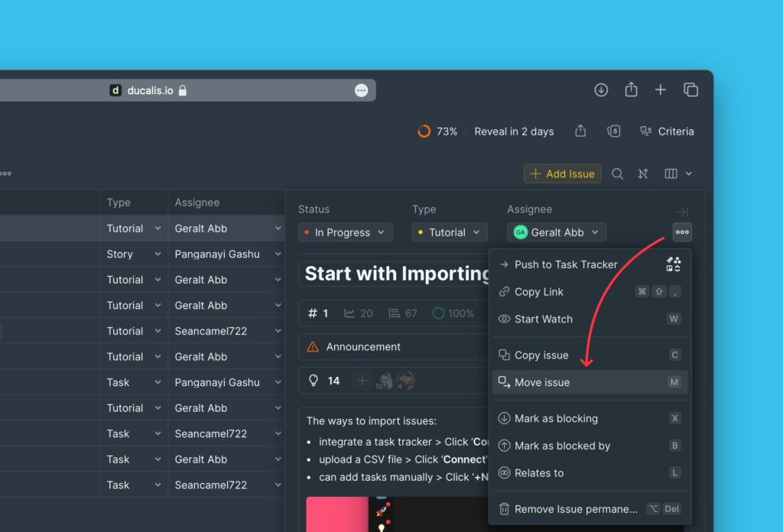Viewport: 783px width, 532px height.
Task: Open the Geralt Abb assignee dropdown
Action: point(557,232)
